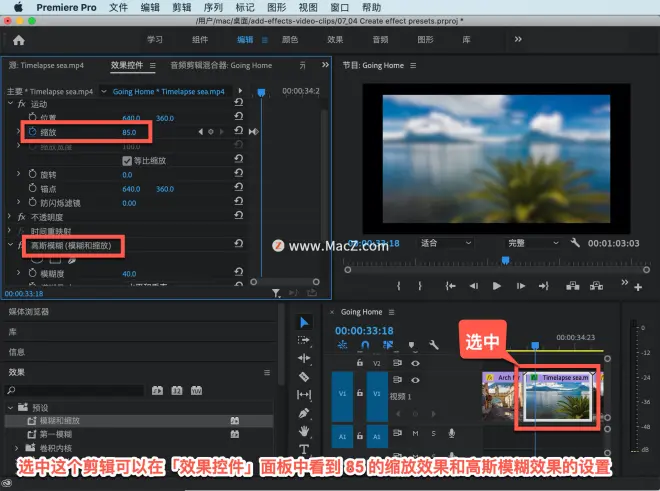Reset the Scale parameter

click(x=239, y=131)
